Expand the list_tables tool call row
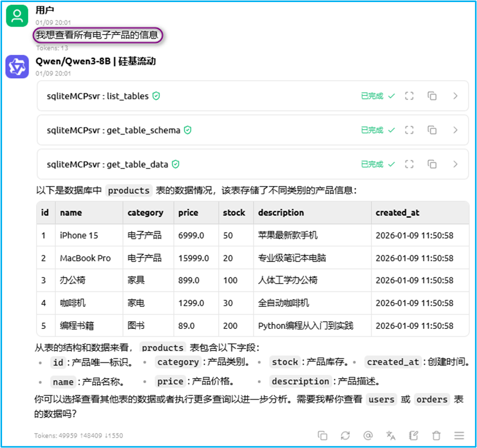 click(x=455, y=96)
